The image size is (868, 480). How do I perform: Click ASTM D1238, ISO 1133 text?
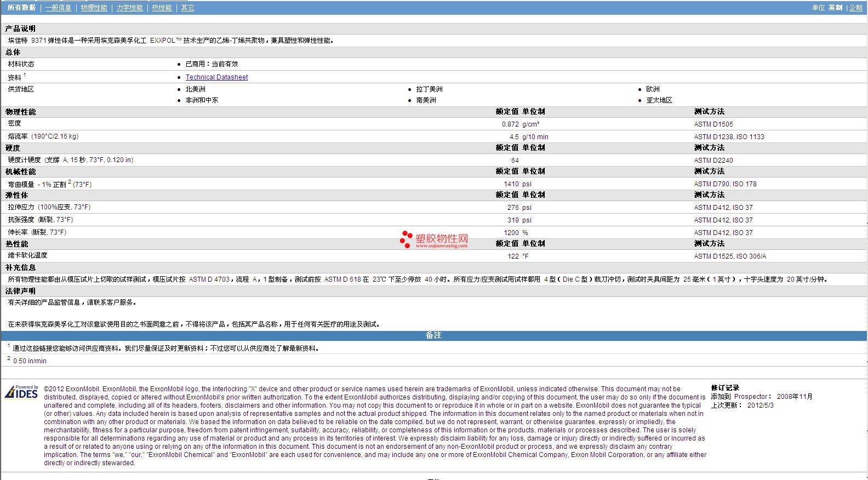point(729,137)
